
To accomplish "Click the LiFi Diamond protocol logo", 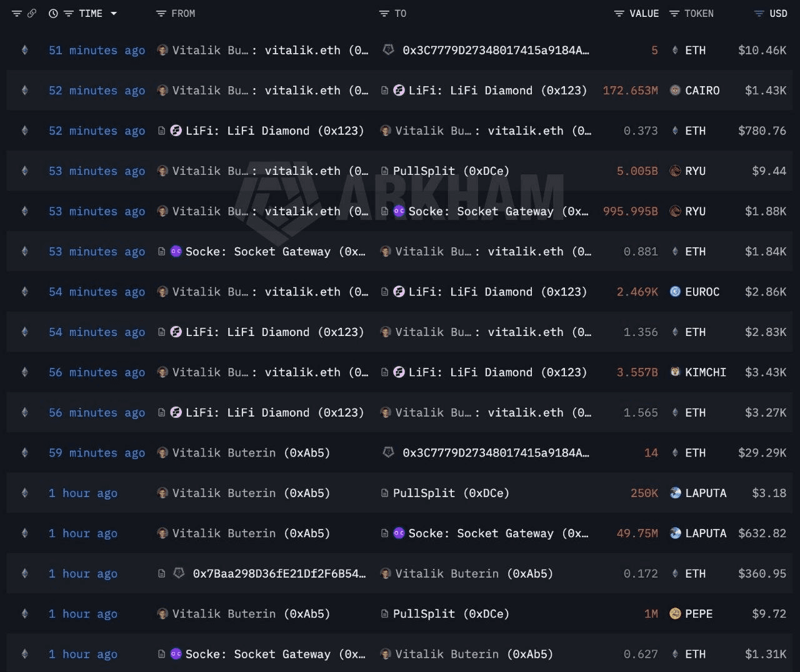I will (400, 91).
